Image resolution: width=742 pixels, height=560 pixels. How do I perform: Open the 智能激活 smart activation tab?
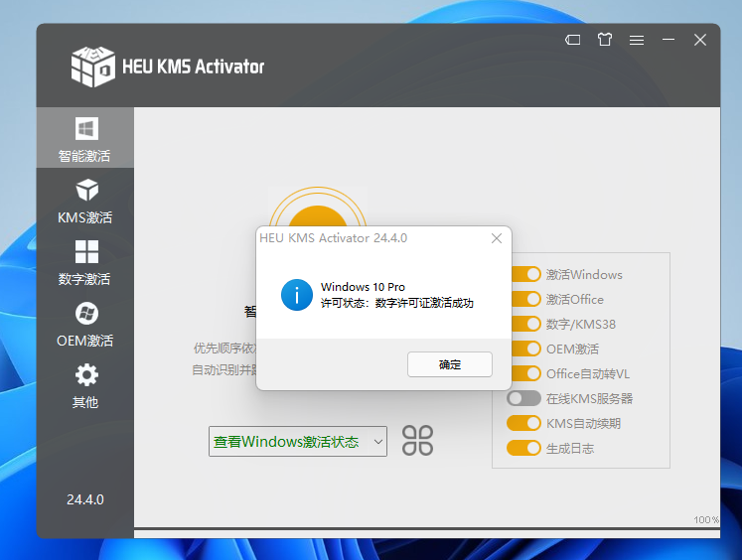(x=85, y=138)
